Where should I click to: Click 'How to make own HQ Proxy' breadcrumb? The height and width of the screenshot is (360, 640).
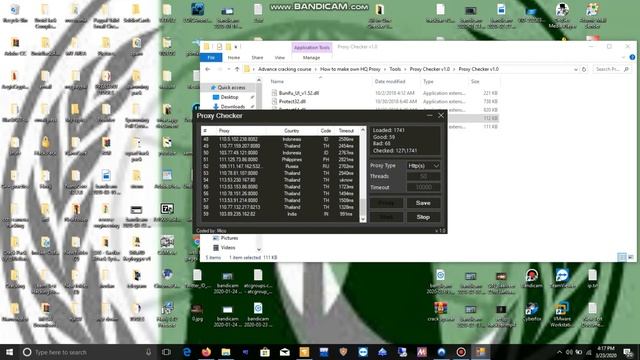click(350, 69)
